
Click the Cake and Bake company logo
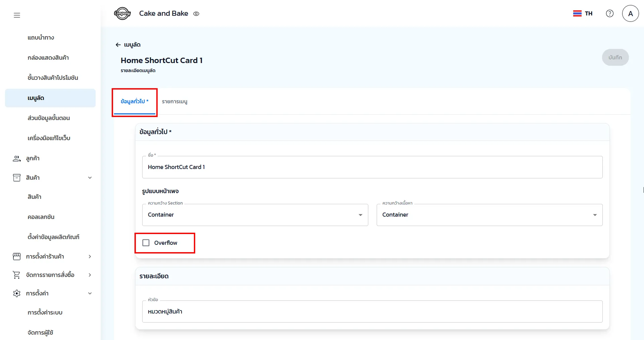click(x=122, y=13)
